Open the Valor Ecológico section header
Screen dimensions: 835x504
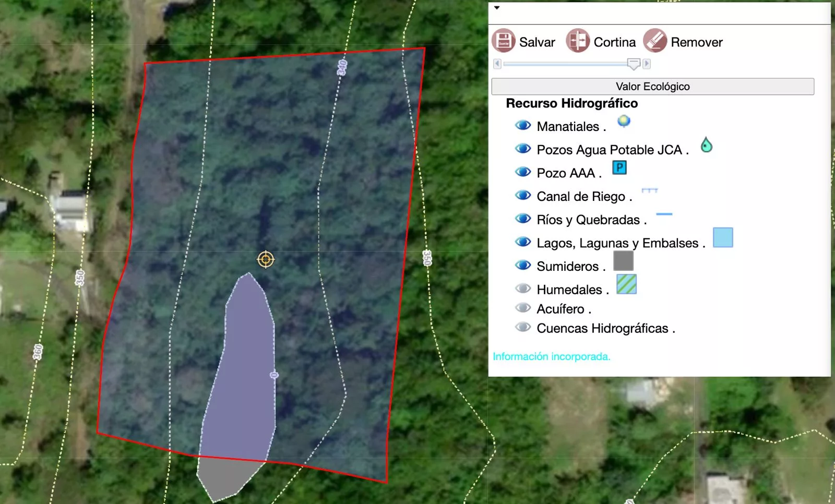653,87
